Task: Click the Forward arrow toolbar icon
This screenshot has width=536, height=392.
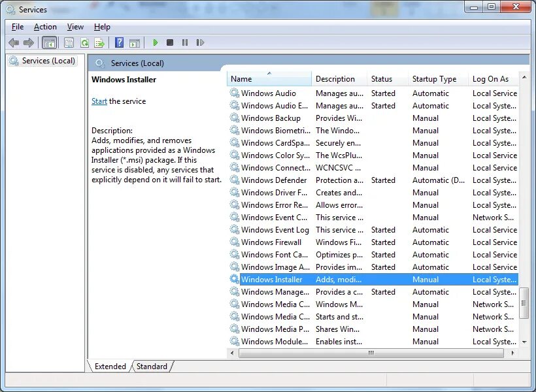Action: point(29,42)
